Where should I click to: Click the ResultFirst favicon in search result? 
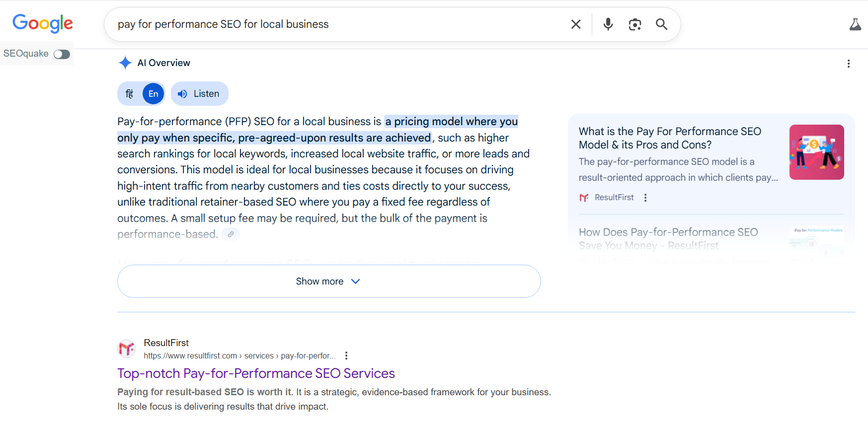pos(127,349)
